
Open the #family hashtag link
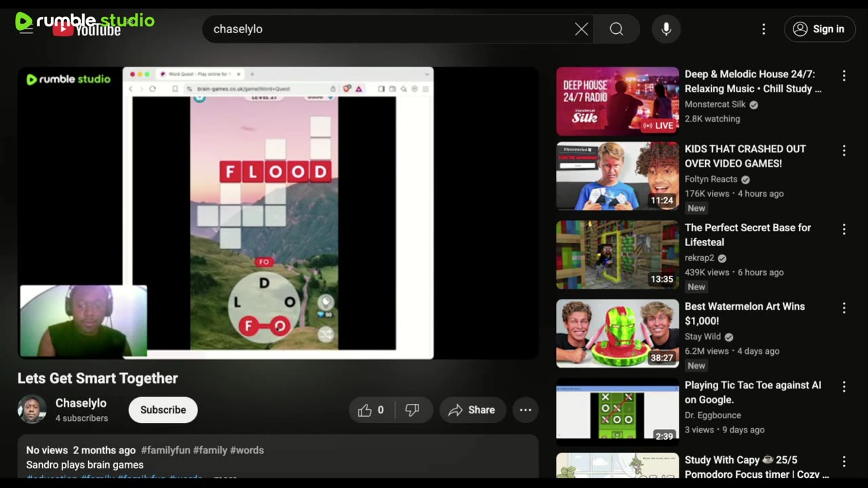[210, 450]
